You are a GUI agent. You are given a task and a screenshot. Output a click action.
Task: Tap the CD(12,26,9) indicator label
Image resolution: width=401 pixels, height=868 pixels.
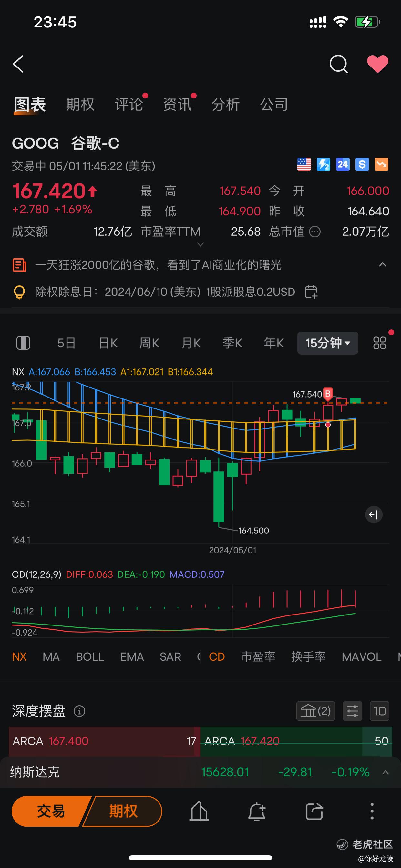pos(36,574)
